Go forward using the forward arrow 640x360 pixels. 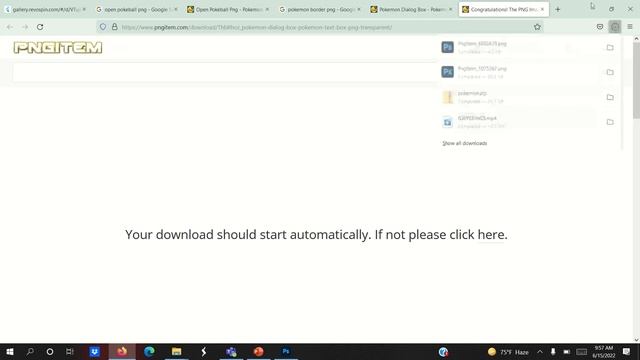(25, 27)
